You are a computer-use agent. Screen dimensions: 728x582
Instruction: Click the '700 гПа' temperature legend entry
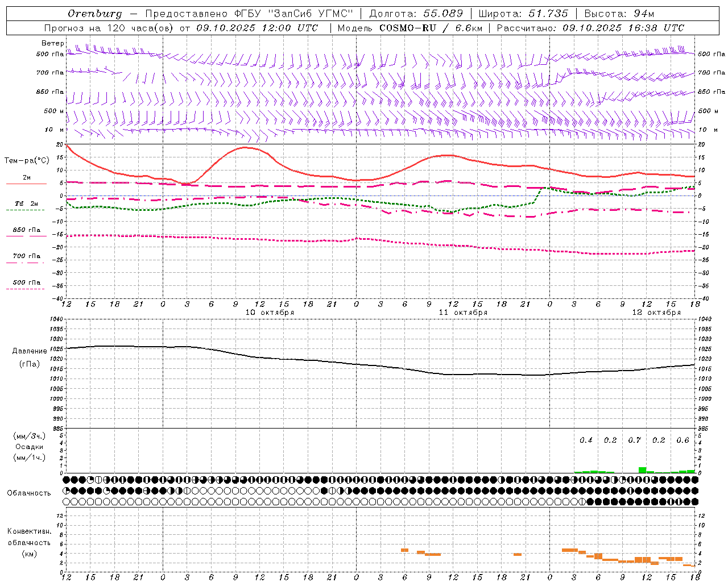27,256
